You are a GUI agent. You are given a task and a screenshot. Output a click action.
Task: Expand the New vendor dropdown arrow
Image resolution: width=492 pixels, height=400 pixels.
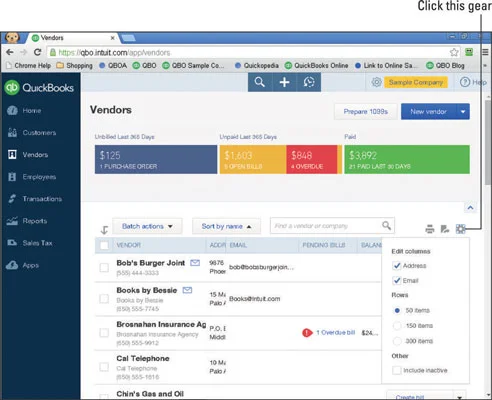tap(463, 112)
